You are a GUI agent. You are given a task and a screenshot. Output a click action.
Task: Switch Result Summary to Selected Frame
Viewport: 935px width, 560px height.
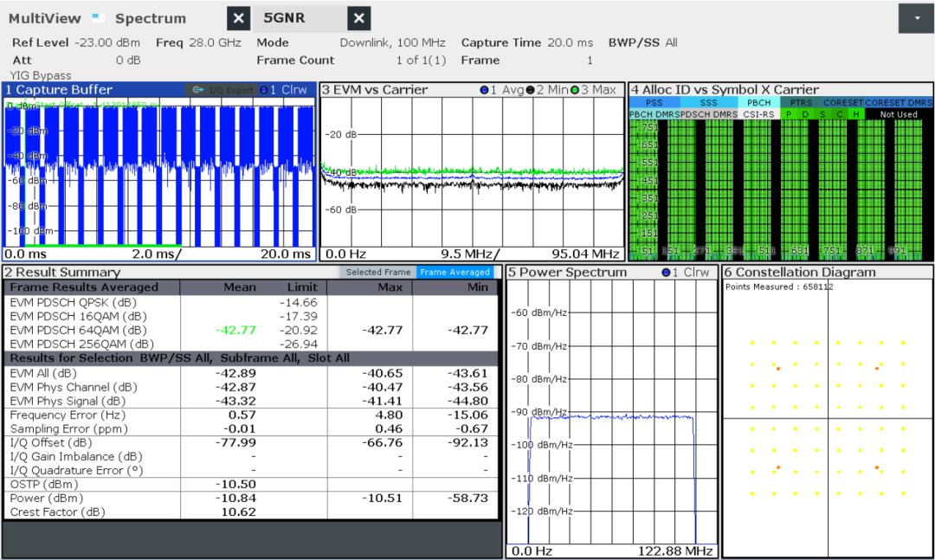point(378,272)
